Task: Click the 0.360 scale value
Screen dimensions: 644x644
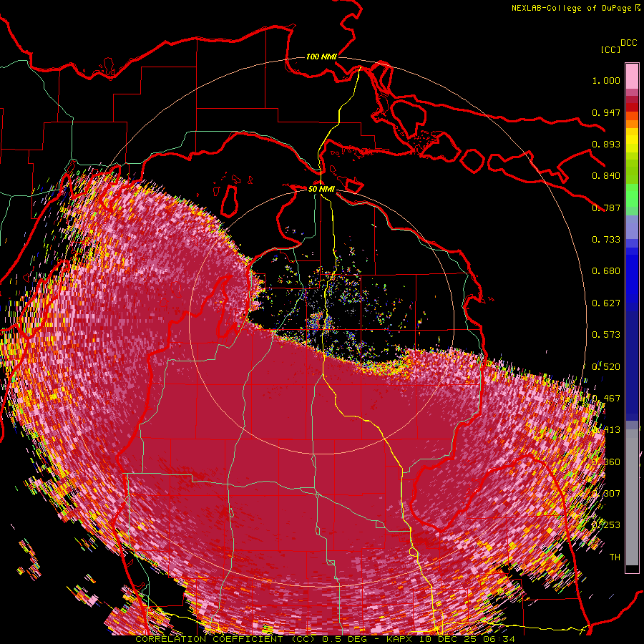Action: (606, 462)
